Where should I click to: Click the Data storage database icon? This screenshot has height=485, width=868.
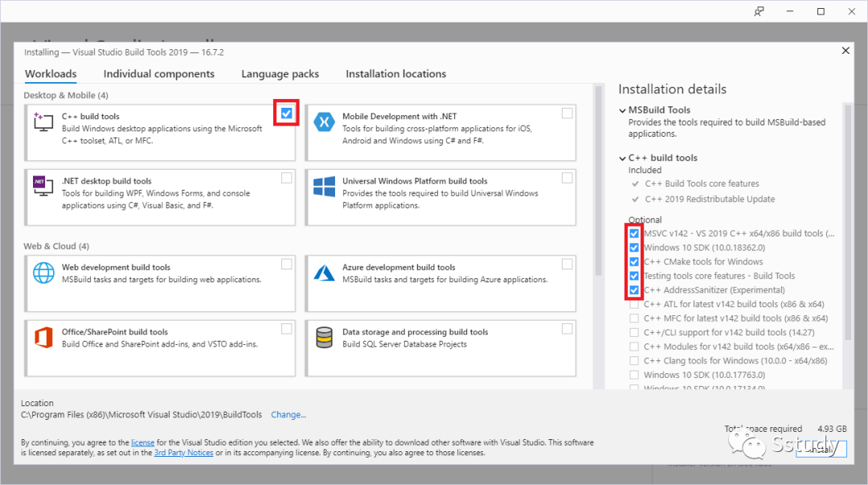pos(324,337)
